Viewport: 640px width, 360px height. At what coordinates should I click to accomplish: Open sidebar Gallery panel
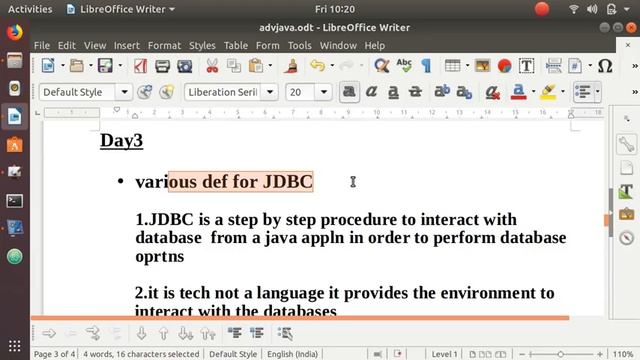626,214
